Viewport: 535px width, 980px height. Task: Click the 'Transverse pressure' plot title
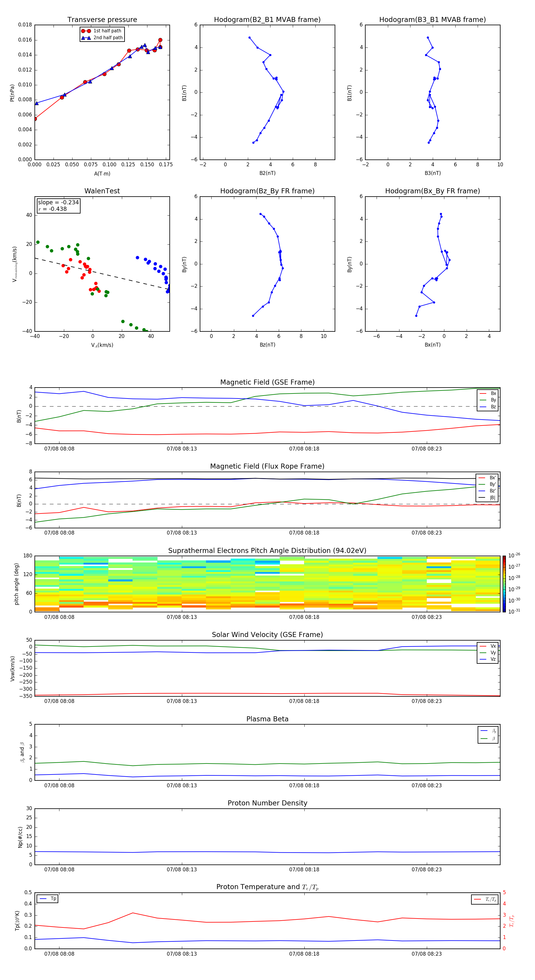pos(102,20)
